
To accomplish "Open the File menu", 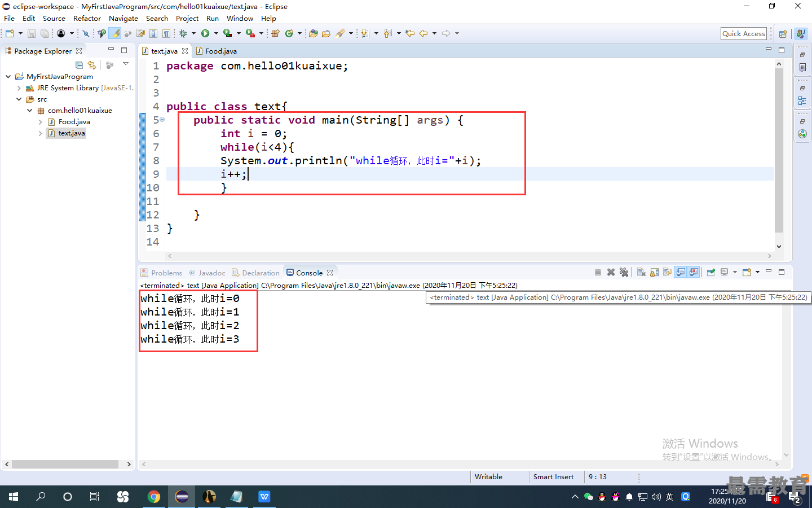I will coord(9,18).
